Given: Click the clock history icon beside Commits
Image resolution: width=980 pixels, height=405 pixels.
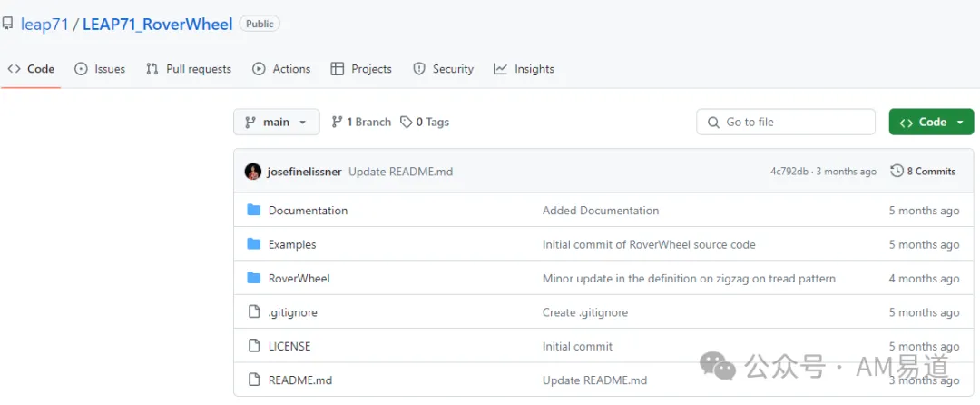Looking at the screenshot, I should [897, 171].
